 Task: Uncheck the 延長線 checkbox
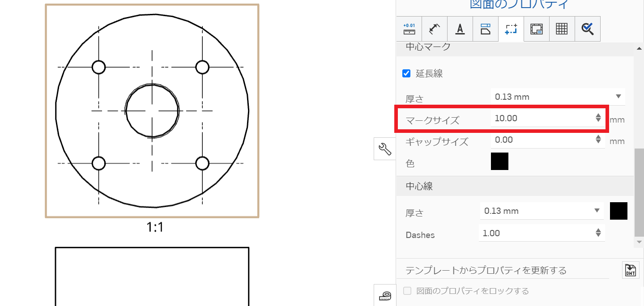coord(406,73)
